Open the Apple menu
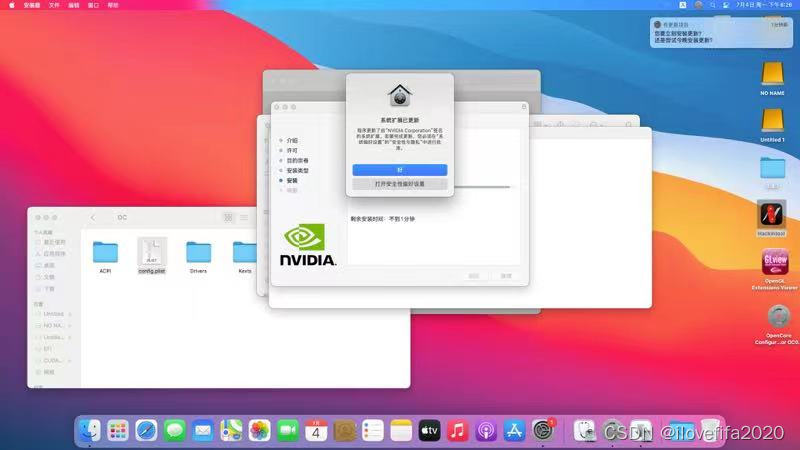Viewport: 800px width, 450px height. coord(12,5)
